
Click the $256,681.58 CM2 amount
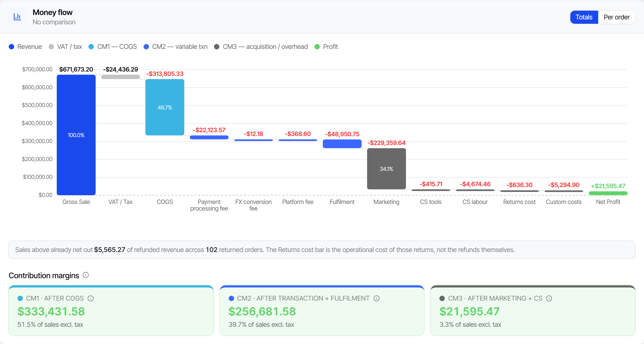point(262,312)
